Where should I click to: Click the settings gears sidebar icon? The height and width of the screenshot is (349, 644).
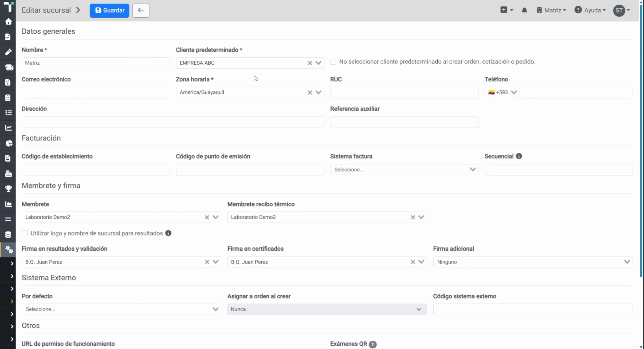point(8,250)
